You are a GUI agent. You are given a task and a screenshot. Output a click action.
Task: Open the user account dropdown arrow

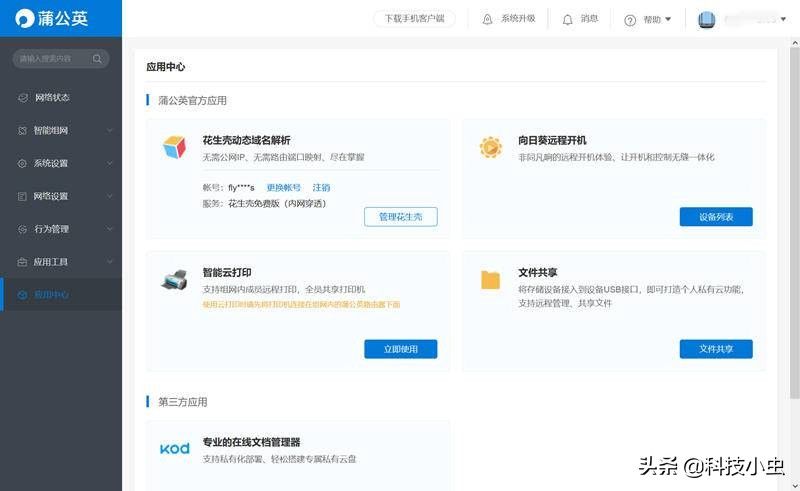pos(783,19)
